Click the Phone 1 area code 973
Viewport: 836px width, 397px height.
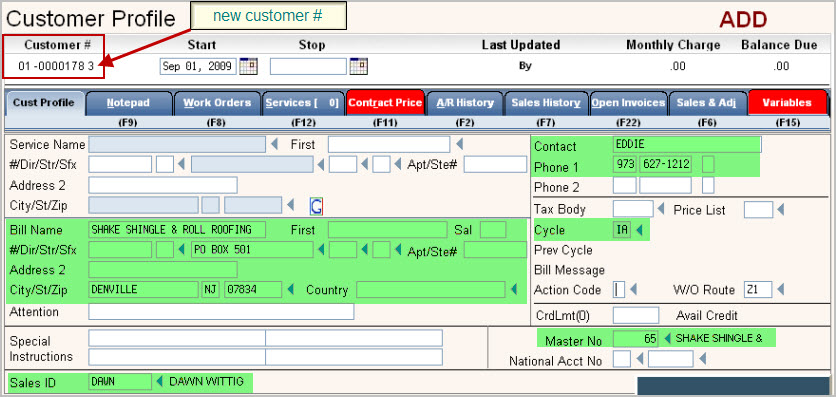click(x=625, y=165)
